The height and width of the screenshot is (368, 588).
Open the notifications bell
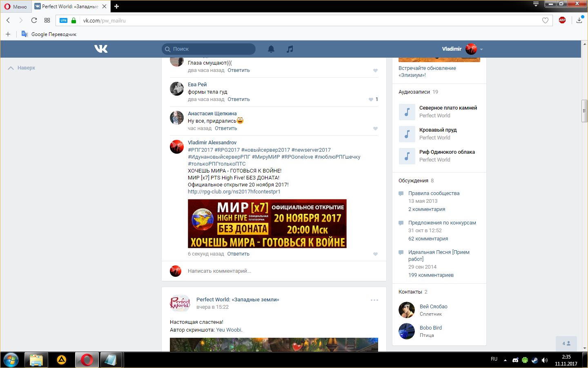point(271,49)
